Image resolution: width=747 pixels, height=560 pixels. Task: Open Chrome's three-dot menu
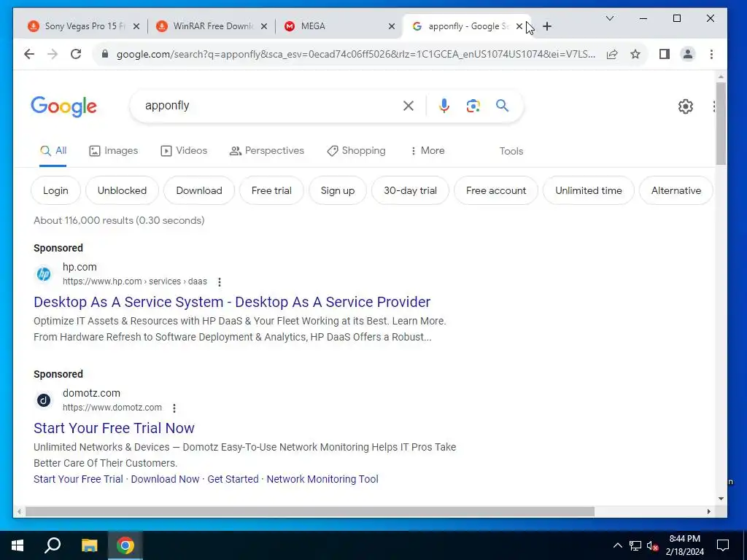711,54
